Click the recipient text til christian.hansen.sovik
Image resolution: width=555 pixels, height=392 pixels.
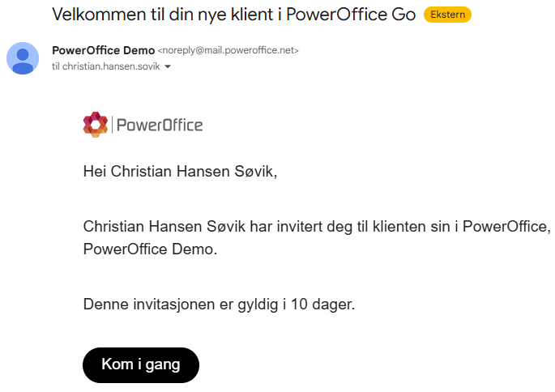[106, 66]
